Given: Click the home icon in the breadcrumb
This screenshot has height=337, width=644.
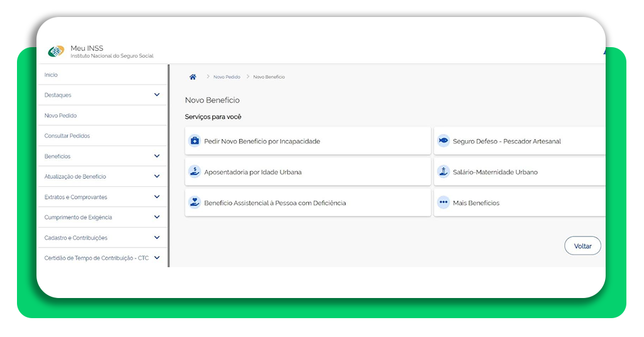Looking at the screenshot, I should click(192, 77).
